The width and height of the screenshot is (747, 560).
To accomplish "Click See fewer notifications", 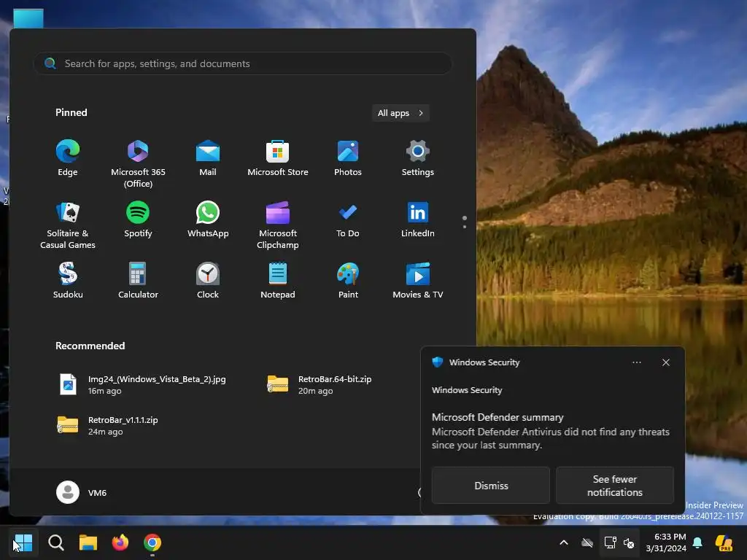I will [614, 485].
